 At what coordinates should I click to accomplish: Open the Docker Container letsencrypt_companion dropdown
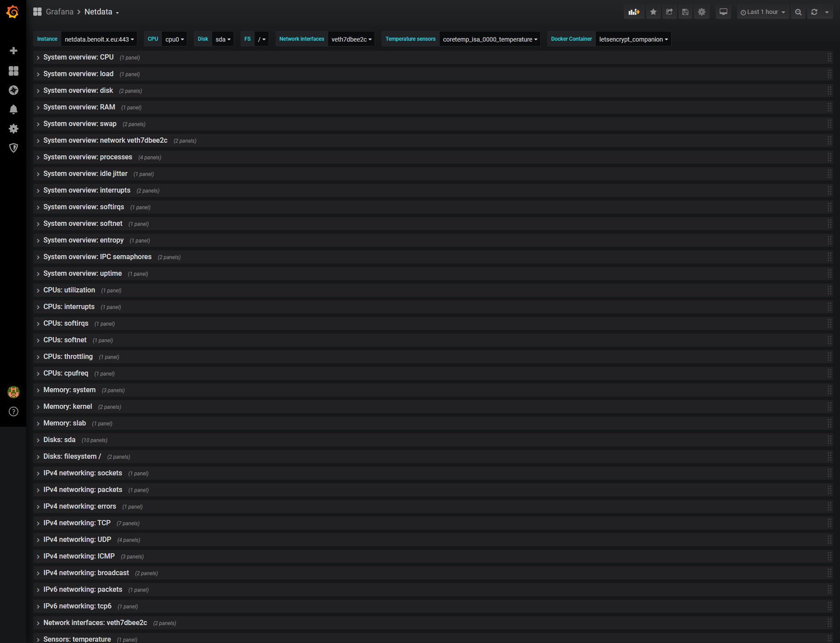[x=633, y=39]
